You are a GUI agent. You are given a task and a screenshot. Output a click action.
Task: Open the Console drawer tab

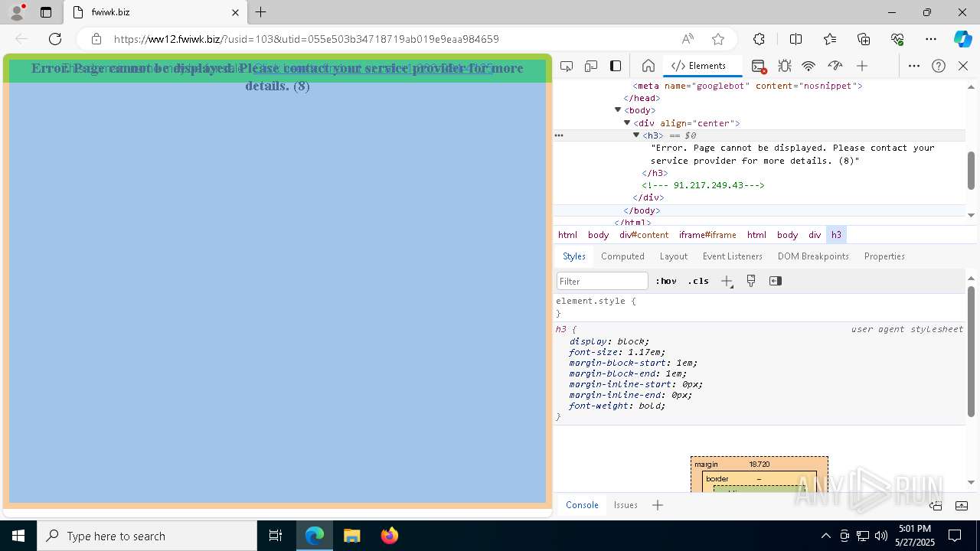(582, 505)
